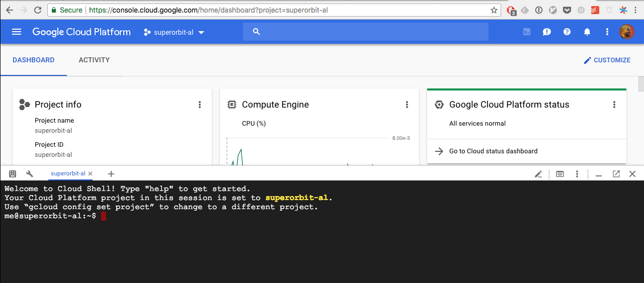Click the Compute Engine card title
644x283 pixels.
pyautogui.click(x=275, y=105)
